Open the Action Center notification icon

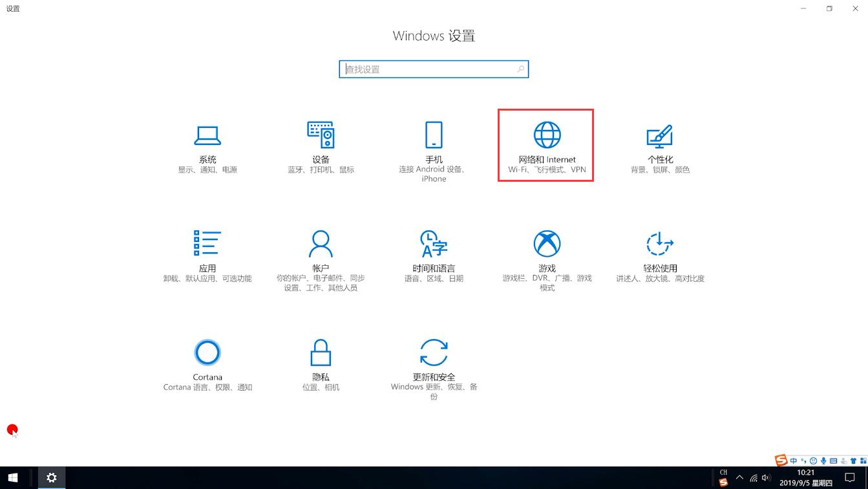pyautogui.click(x=850, y=478)
